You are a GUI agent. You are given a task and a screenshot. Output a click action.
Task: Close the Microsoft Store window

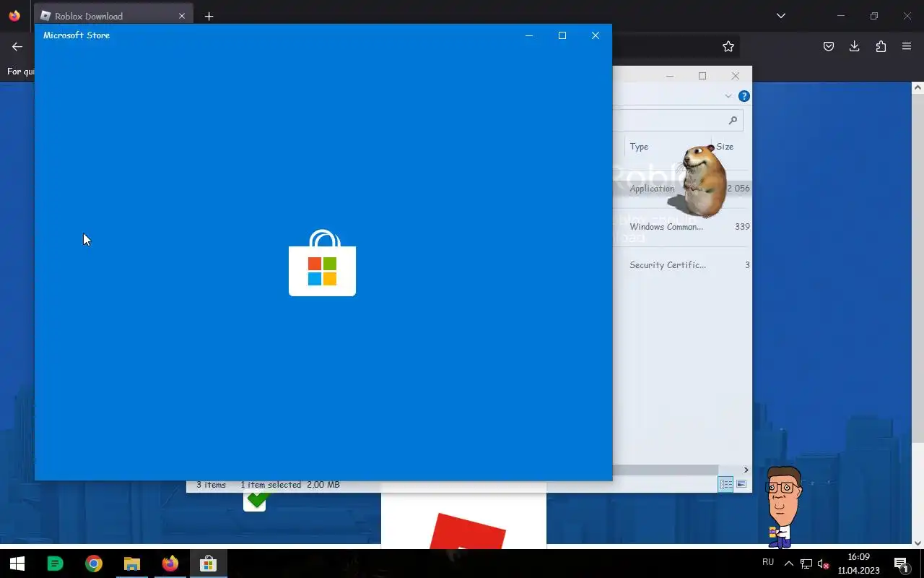(596, 35)
